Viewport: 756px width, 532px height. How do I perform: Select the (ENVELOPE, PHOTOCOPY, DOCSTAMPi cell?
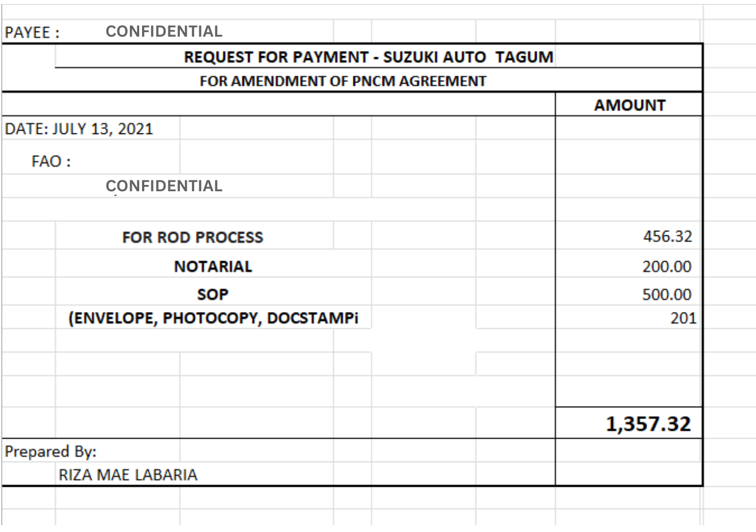pyautogui.click(x=214, y=318)
